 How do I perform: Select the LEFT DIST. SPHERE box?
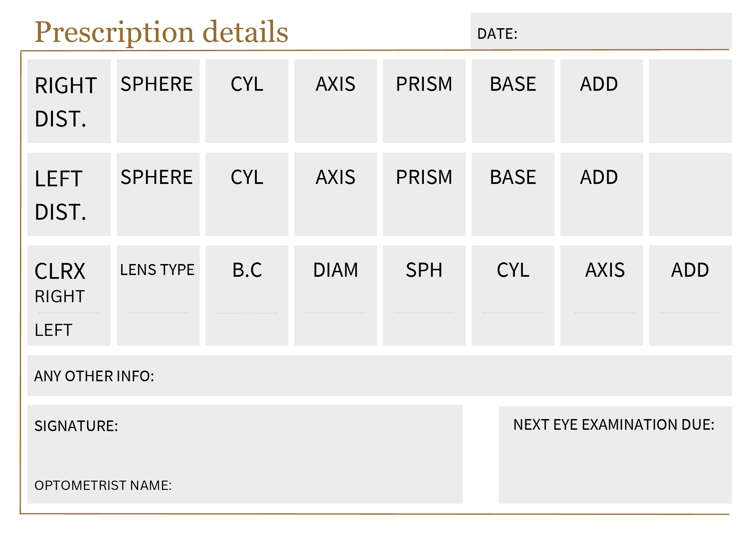(158, 195)
